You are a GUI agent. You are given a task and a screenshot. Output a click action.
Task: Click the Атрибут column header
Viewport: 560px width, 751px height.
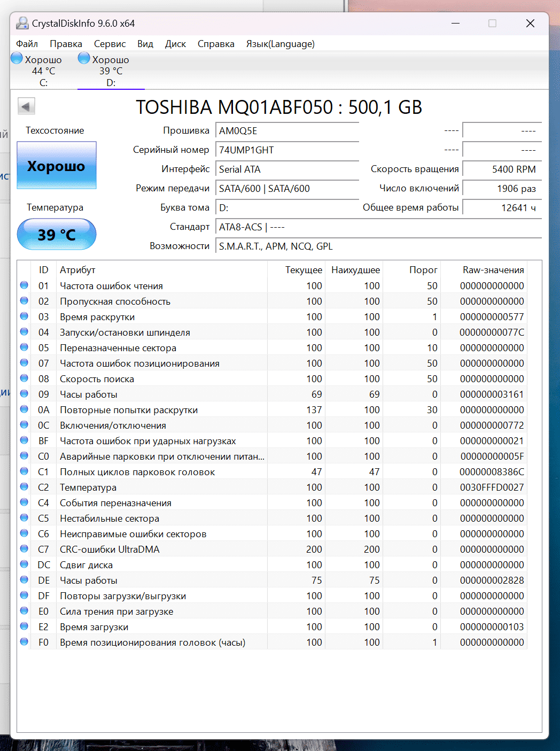(77, 270)
